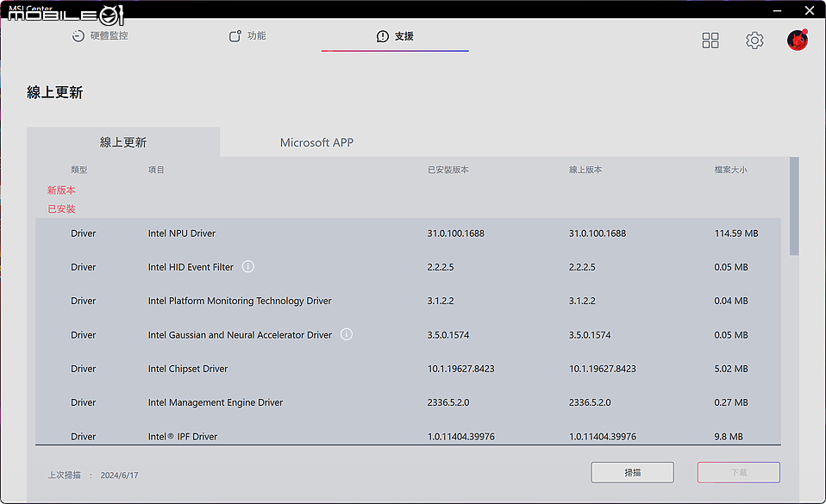The height and width of the screenshot is (504, 826).
Task: Click online version 2336.5.2.0
Action: [590, 402]
